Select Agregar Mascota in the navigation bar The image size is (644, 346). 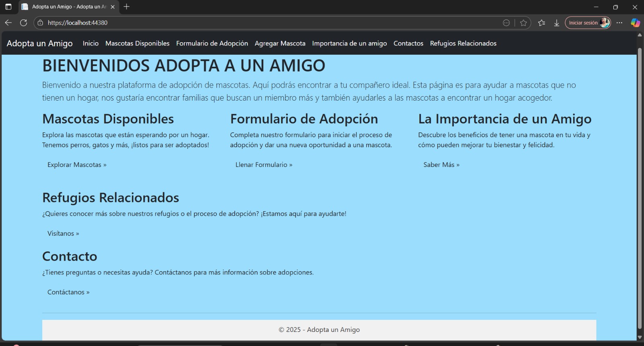280,43
